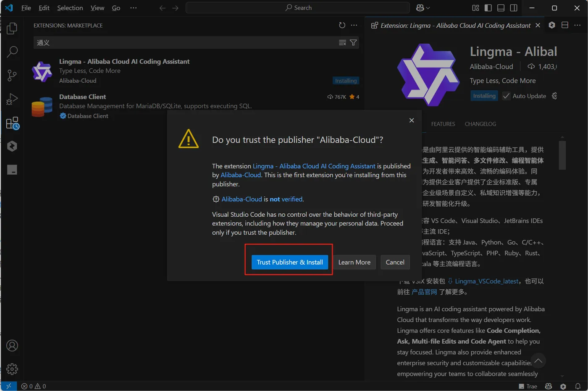
Task: Click Trust Publisher & Install button
Action: coord(290,262)
